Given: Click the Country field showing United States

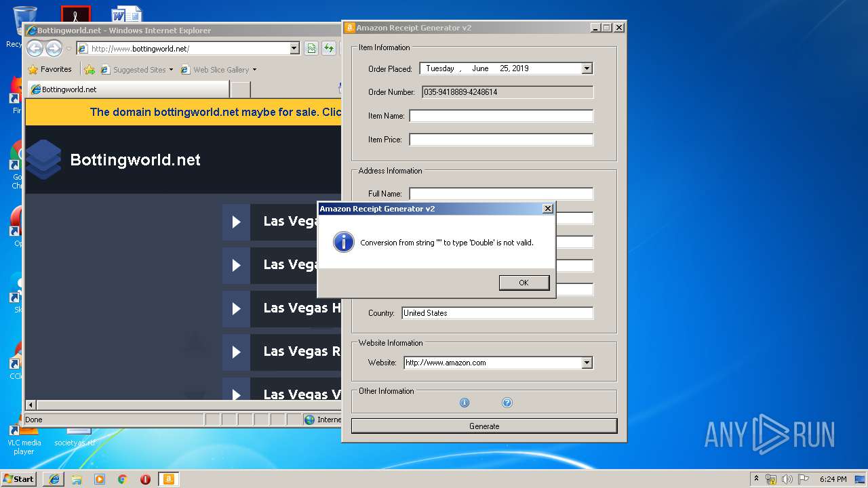Looking at the screenshot, I should pos(497,313).
